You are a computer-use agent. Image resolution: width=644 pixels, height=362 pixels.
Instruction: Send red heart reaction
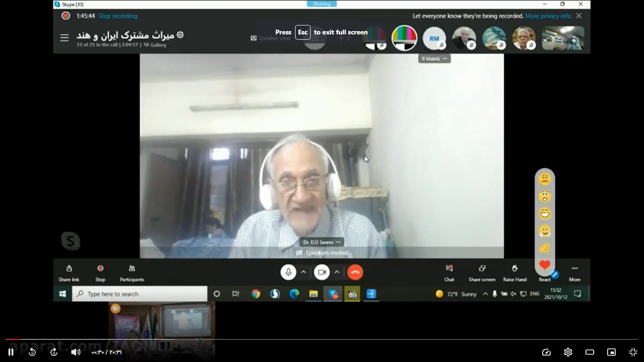click(x=545, y=265)
